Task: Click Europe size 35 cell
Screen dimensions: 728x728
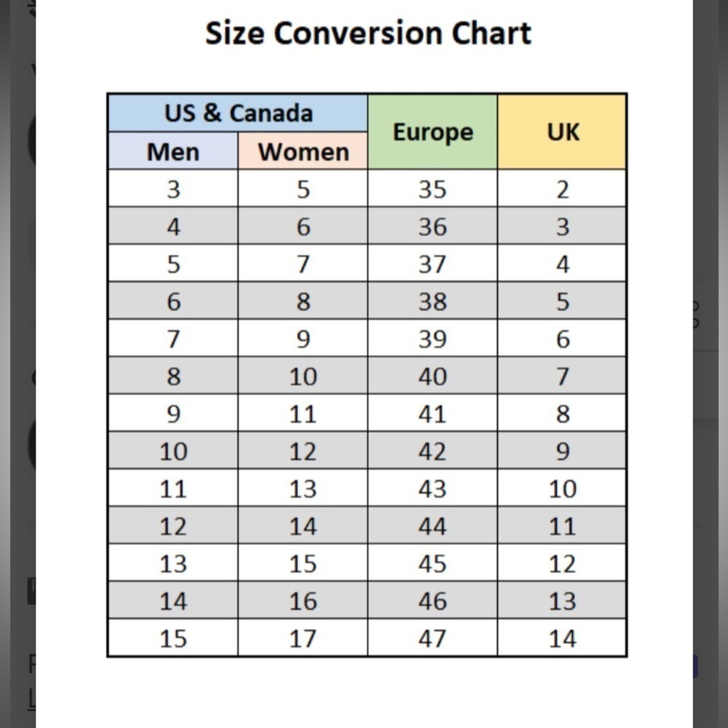Action: (432, 189)
